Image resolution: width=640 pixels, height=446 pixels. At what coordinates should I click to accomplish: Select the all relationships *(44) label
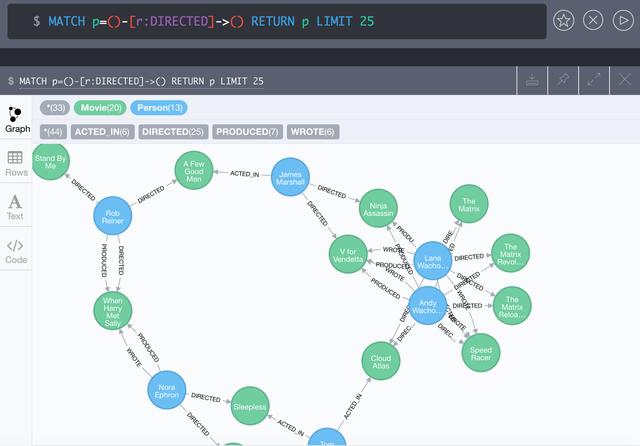click(53, 132)
